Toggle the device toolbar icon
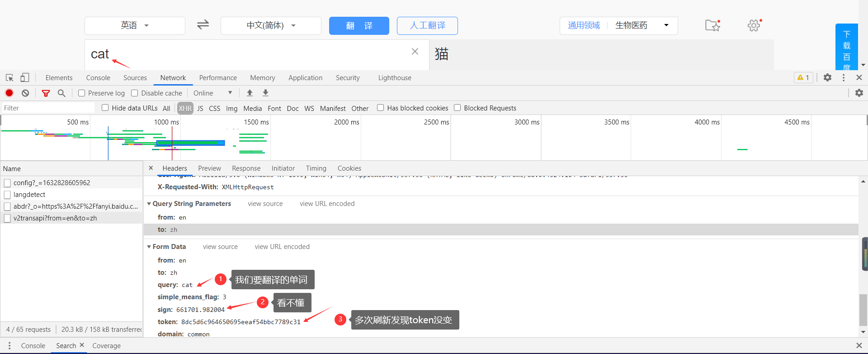The image size is (868, 354). pyautogui.click(x=25, y=78)
